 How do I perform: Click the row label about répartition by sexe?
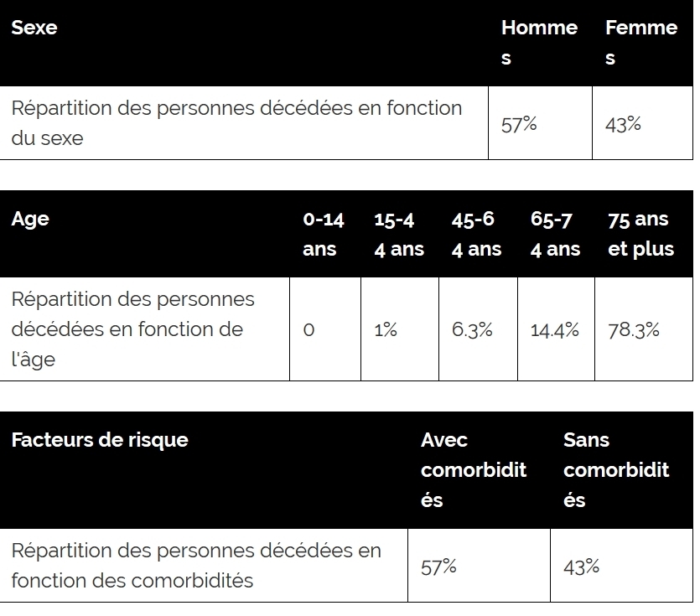point(236,123)
